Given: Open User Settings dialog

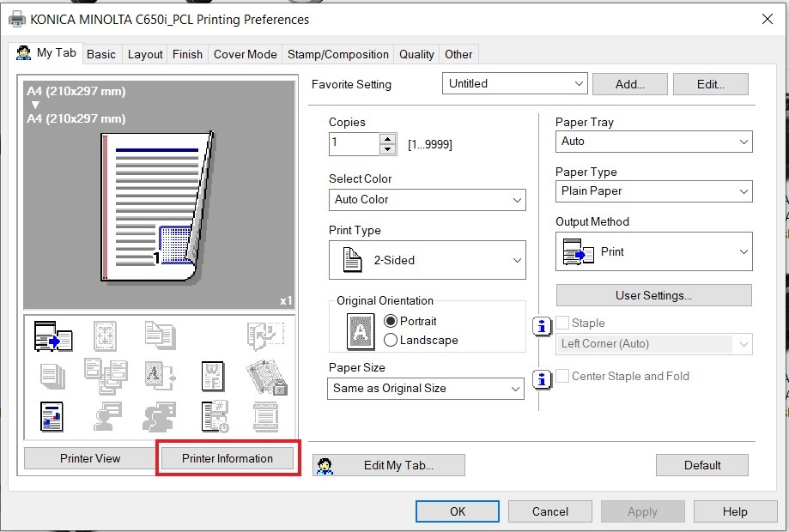Looking at the screenshot, I should (653, 295).
